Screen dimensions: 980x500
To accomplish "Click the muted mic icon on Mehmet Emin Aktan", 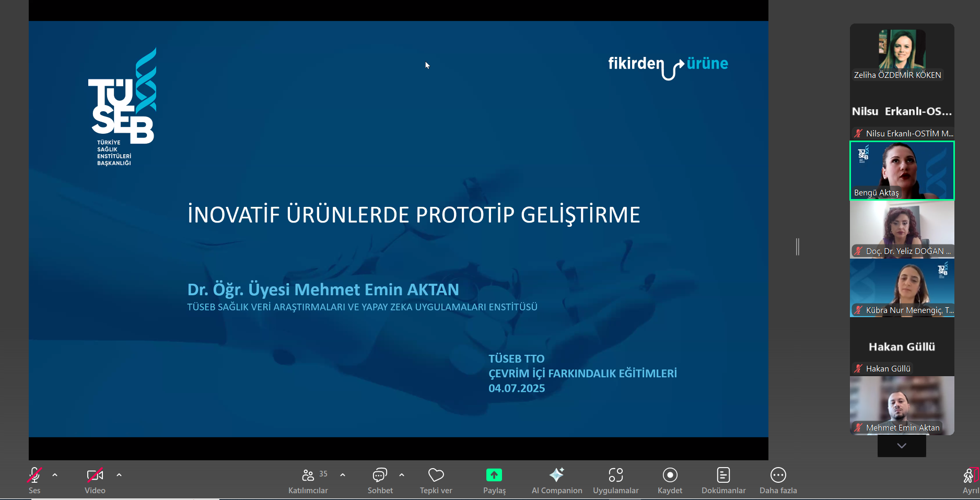I will point(858,427).
